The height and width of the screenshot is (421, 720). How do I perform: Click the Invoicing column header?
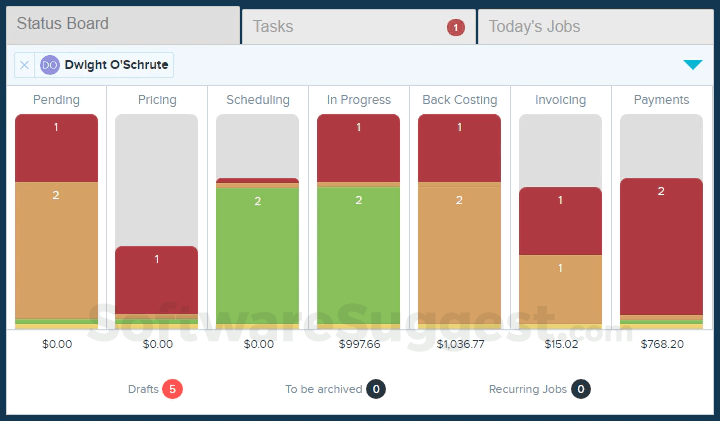(560, 100)
